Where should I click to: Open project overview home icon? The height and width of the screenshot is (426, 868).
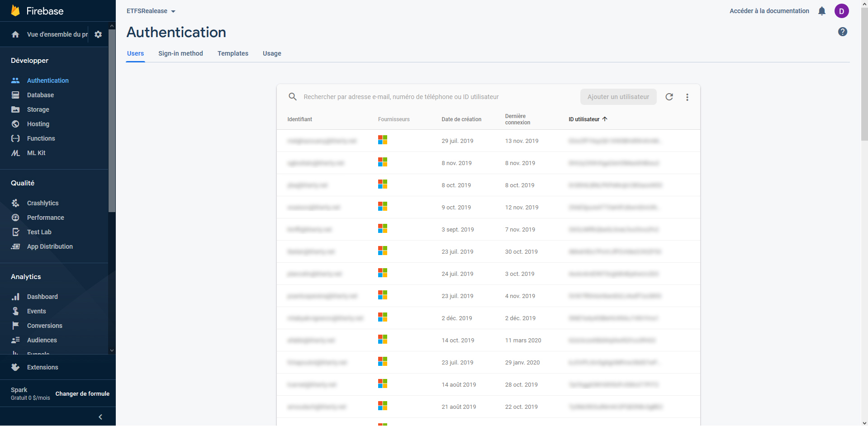[x=15, y=34]
